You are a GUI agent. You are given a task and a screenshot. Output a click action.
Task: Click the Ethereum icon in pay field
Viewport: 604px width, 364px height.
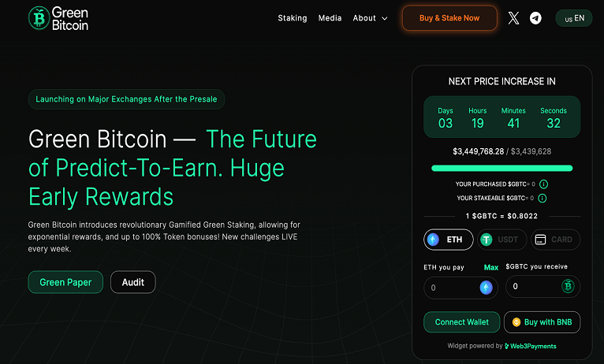(486, 288)
